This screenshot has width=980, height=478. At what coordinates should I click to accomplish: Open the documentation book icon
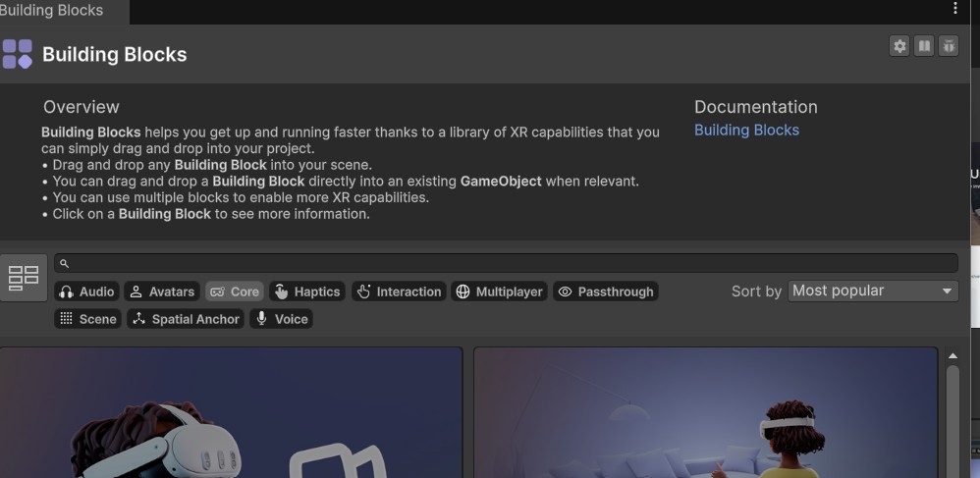point(924,46)
